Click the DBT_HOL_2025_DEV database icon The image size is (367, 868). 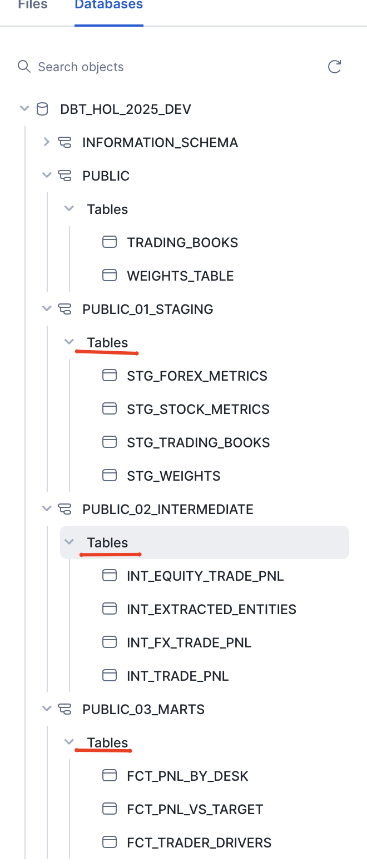point(42,109)
